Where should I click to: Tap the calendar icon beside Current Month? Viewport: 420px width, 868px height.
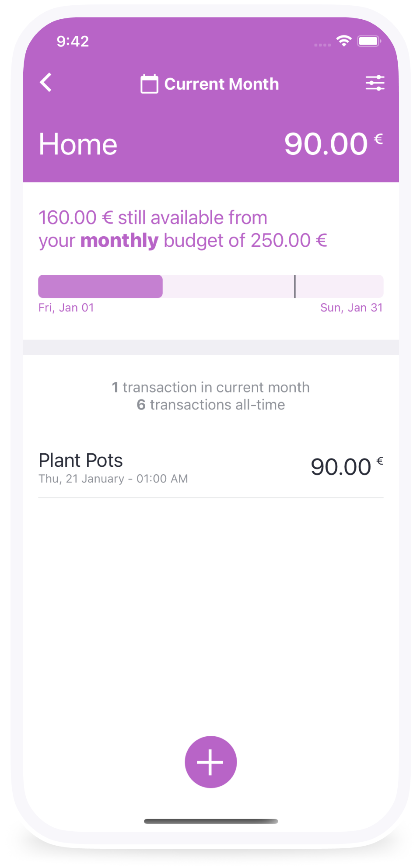coord(149,84)
